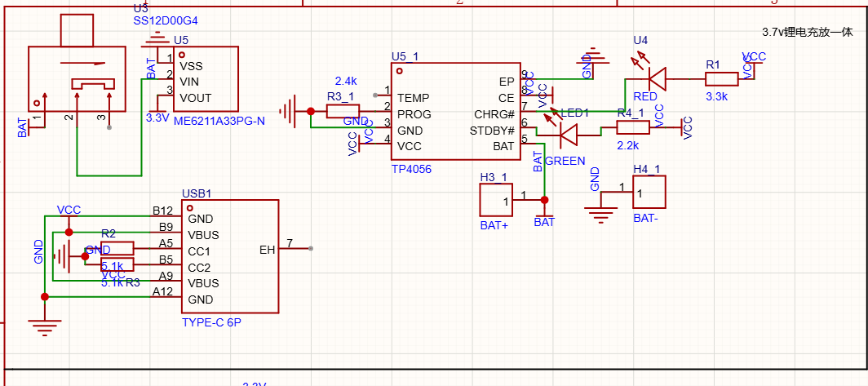Image resolution: width=868 pixels, height=386 pixels.
Task: Select the resistor symbol on CC2 line
Action: click(x=117, y=264)
